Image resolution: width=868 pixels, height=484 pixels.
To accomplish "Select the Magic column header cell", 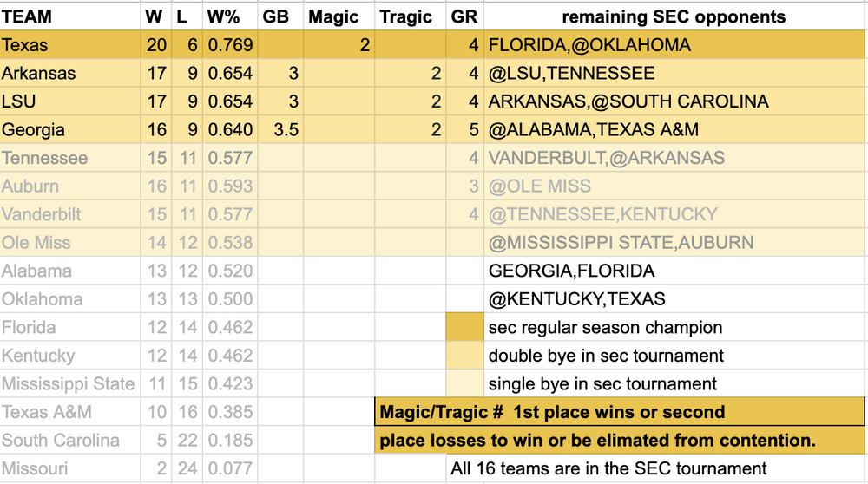I will click(x=339, y=16).
